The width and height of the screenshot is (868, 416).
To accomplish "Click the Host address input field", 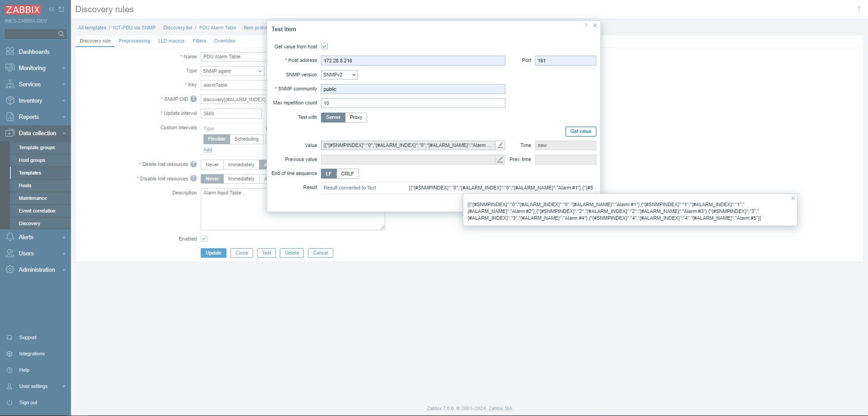I will [413, 61].
